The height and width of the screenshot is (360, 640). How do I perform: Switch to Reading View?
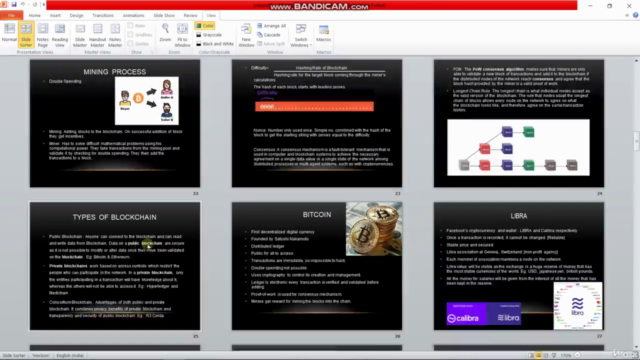60,35
